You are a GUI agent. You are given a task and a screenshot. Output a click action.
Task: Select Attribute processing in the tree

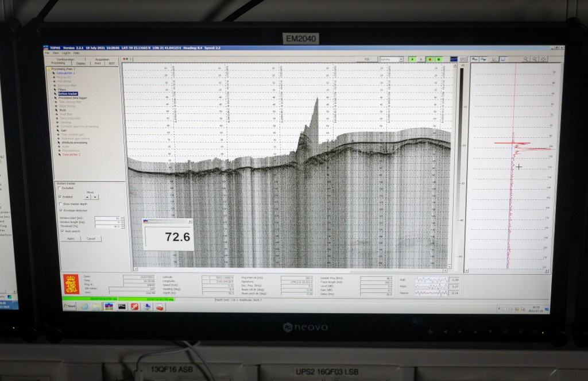[76, 142]
